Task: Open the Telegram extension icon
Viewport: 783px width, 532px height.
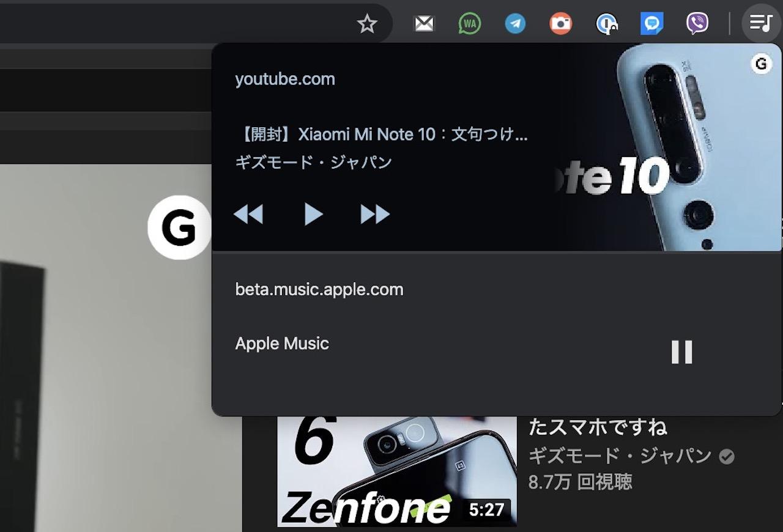Action: pos(515,24)
